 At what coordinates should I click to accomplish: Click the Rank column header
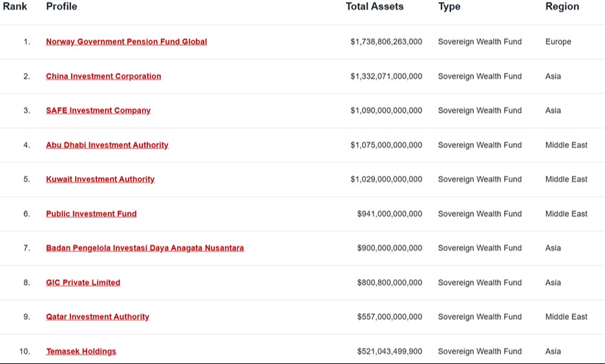click(x=15, y=6)
